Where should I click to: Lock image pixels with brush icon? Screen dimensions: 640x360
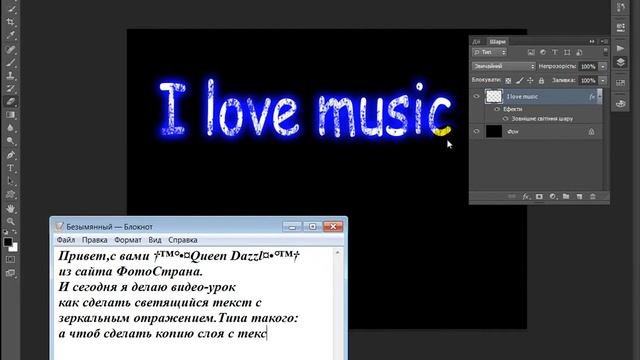coord(519,80)
